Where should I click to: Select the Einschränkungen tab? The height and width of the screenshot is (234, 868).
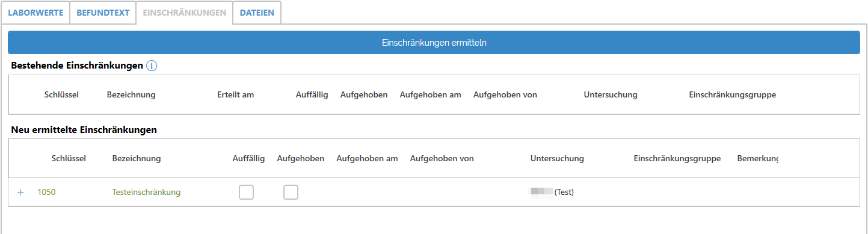coord(185,13)
